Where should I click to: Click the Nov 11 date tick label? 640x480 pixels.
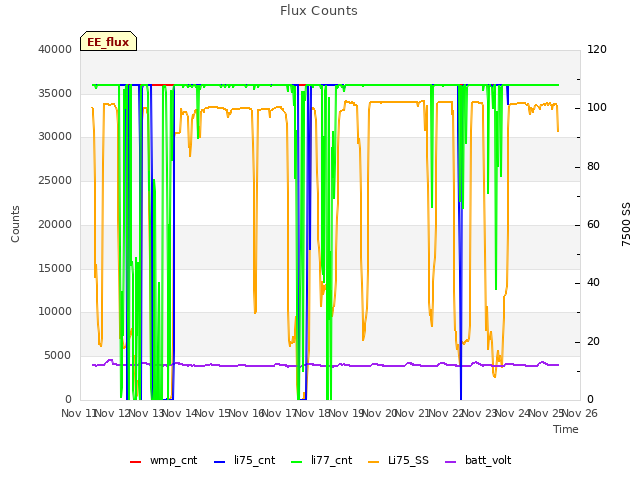pos(79,413)
